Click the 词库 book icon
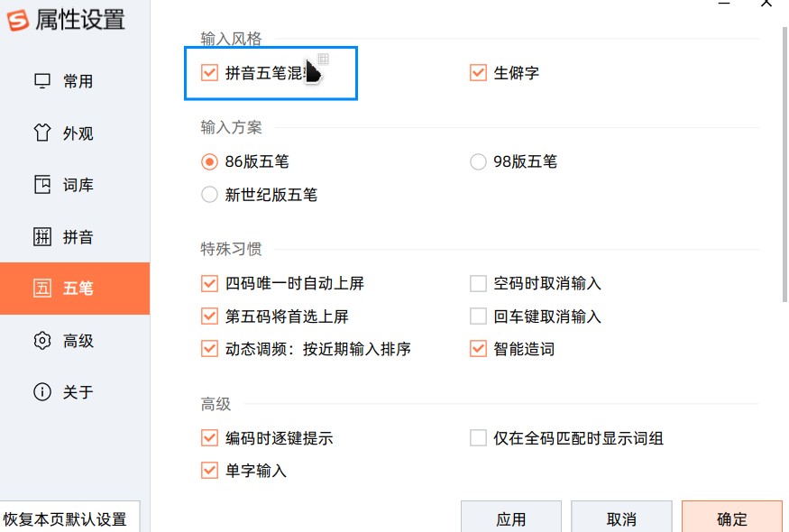Viewport: 789px width, 532px height. coord(42,185)
